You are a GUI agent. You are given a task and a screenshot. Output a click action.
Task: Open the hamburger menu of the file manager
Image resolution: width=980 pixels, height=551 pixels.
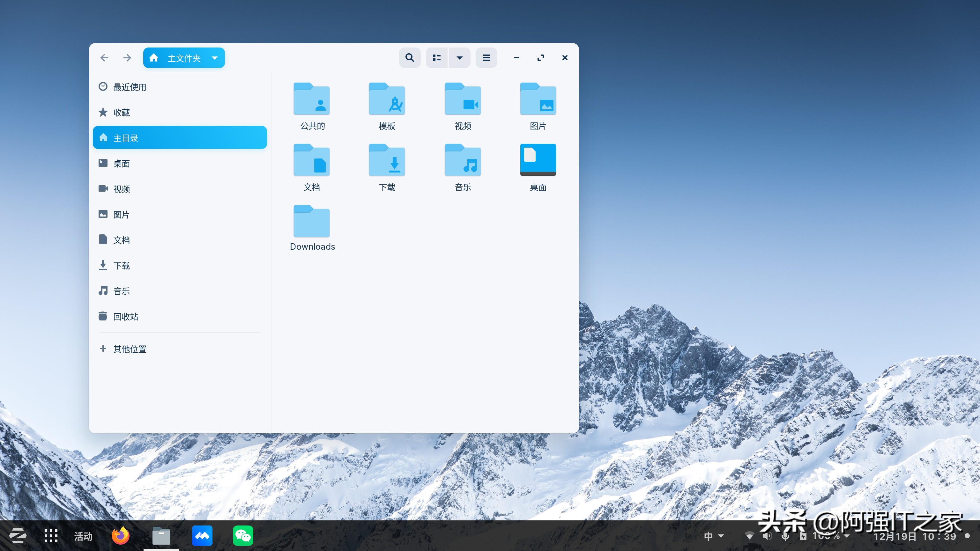(x=486, y=57)
